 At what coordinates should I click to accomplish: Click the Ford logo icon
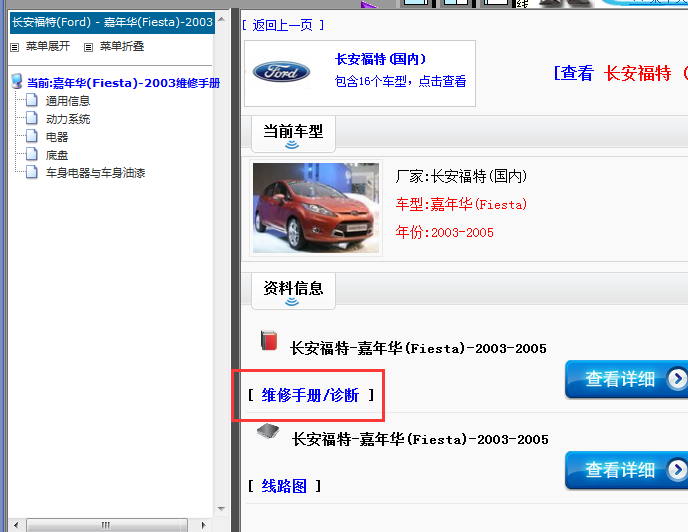pyautogui.click(x=281, y=72)
